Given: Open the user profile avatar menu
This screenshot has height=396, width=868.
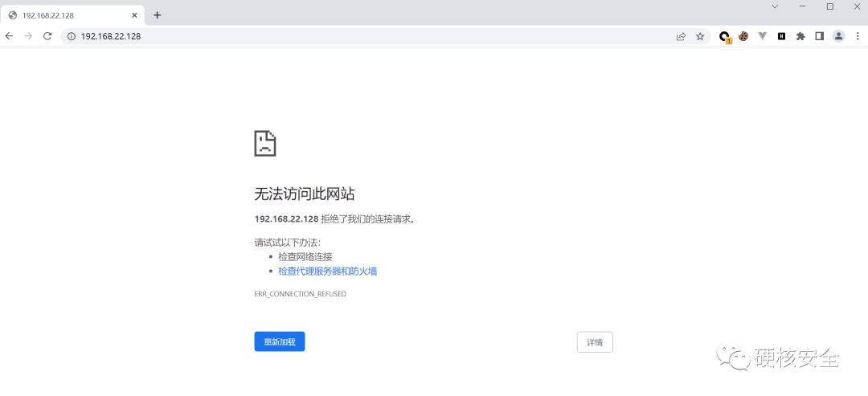Looking at the screenshot, I should [x=838, y=36].
